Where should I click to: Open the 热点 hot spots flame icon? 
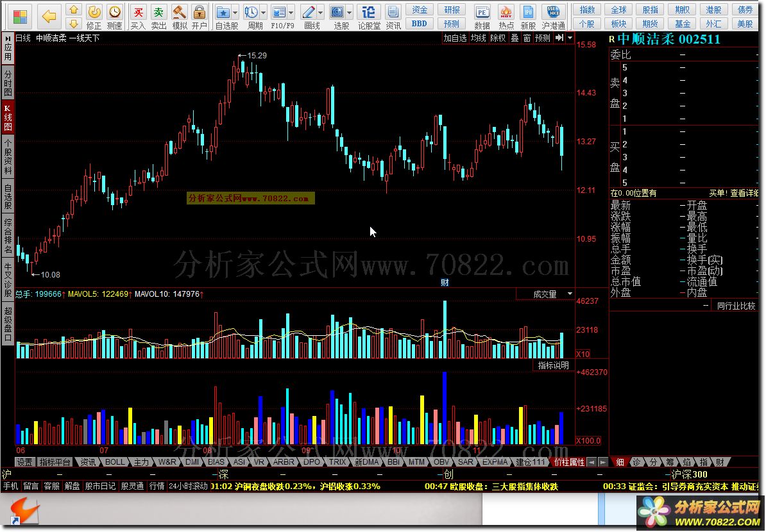(506, 17)
